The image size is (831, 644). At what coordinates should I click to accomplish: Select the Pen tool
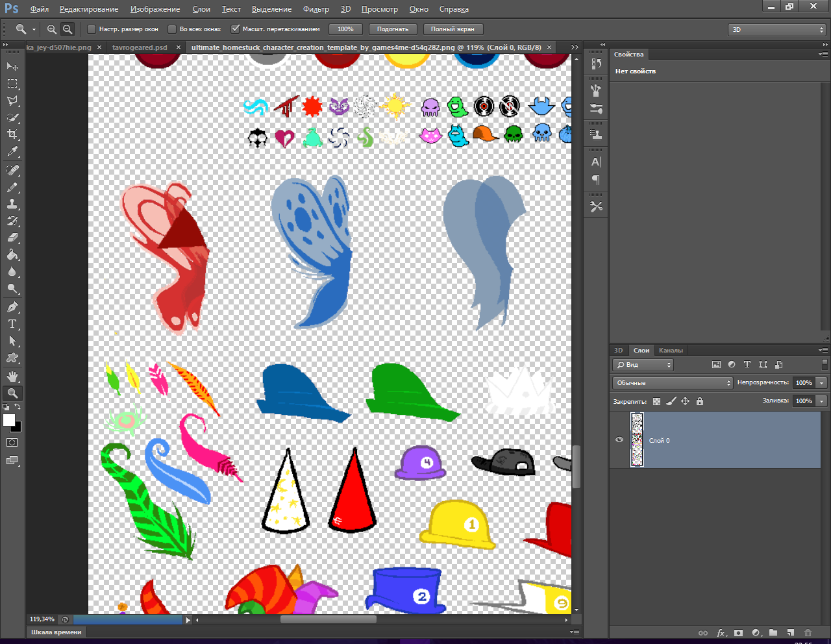(x=12, y=306)
